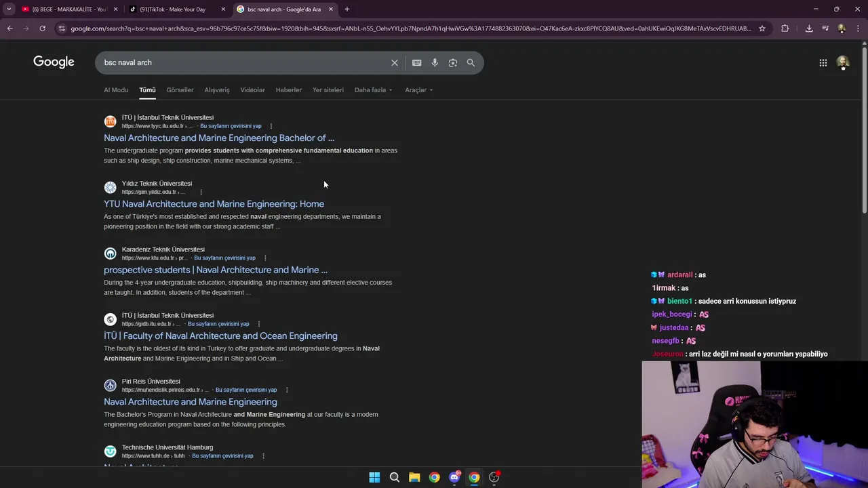Open prospective students Naval Architecture link
Viewport: 868px width, 488px height.
pyautogui.click(x=216, y=270)
